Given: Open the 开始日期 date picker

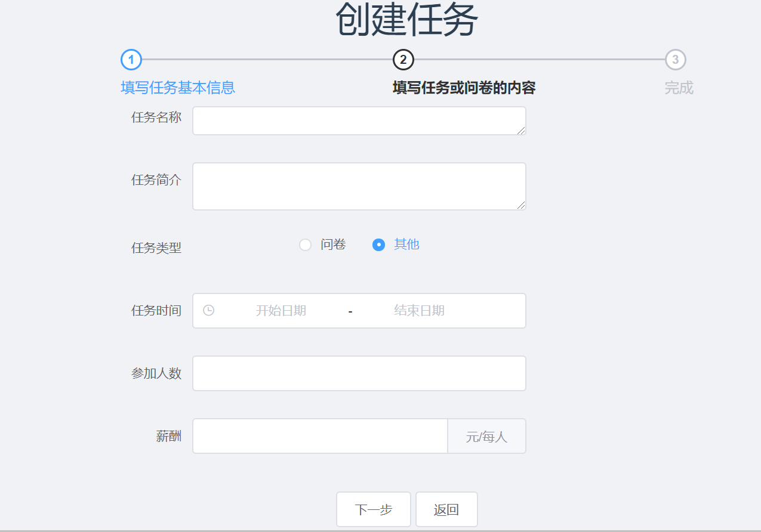Looking at the screenshot, I should coord(281,311).
